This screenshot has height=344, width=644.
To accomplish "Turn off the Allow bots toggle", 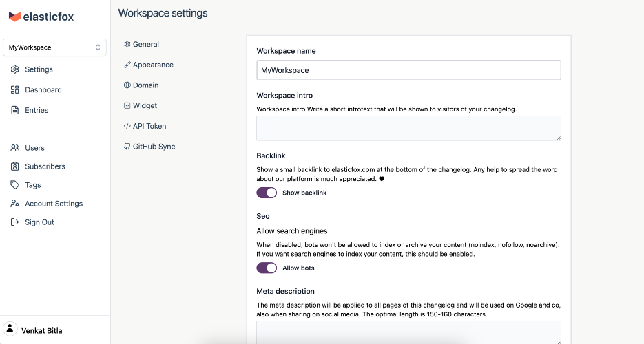I will coord(267,268).
